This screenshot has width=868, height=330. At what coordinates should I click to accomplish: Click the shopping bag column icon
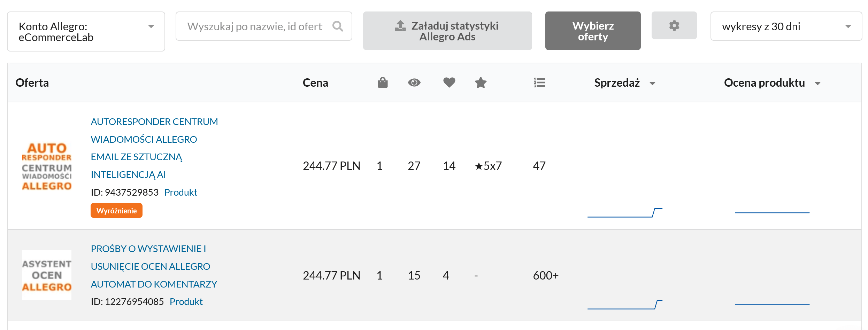[x=383, y=83]
